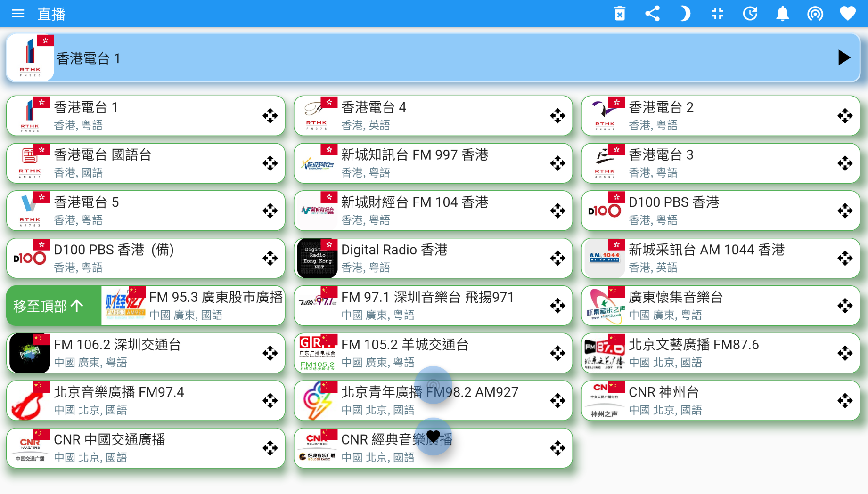
Task: Select station FM 97.1 深圳音樂台 飛揚971
Action: click(x=433, y=306)
